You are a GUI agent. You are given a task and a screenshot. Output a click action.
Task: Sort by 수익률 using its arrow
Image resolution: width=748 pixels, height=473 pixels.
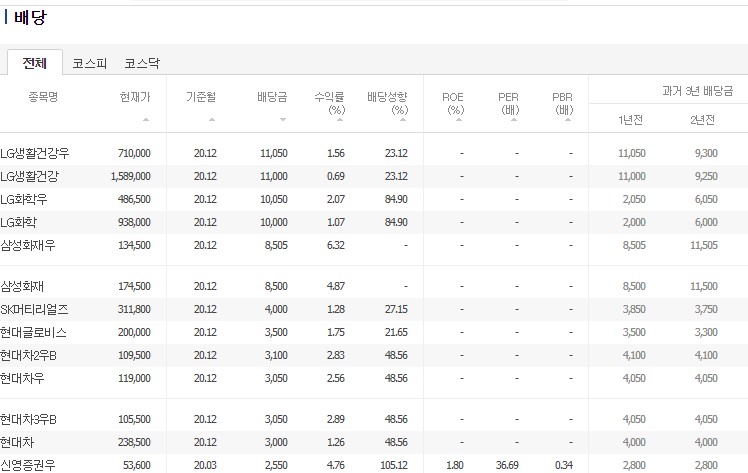[340, 120]
